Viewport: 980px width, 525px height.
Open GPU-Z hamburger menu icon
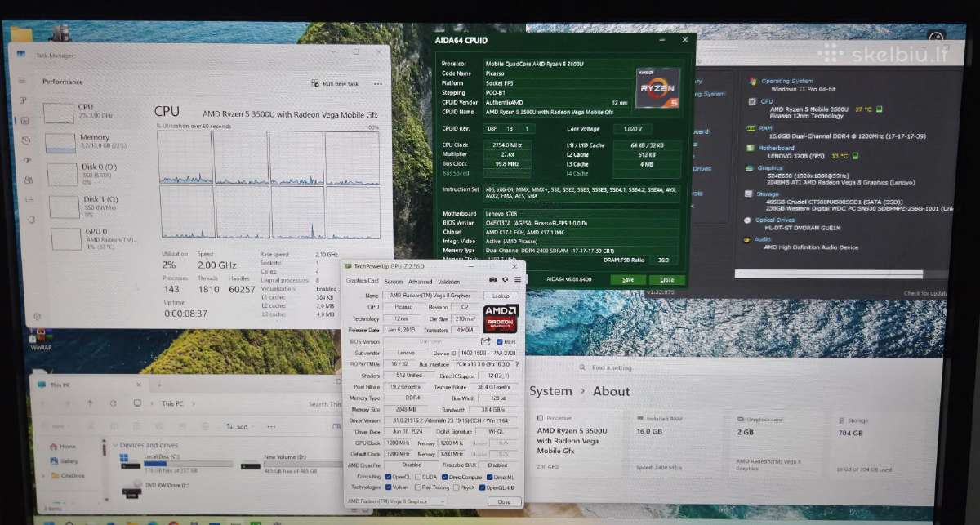click(x=516, y=280)
